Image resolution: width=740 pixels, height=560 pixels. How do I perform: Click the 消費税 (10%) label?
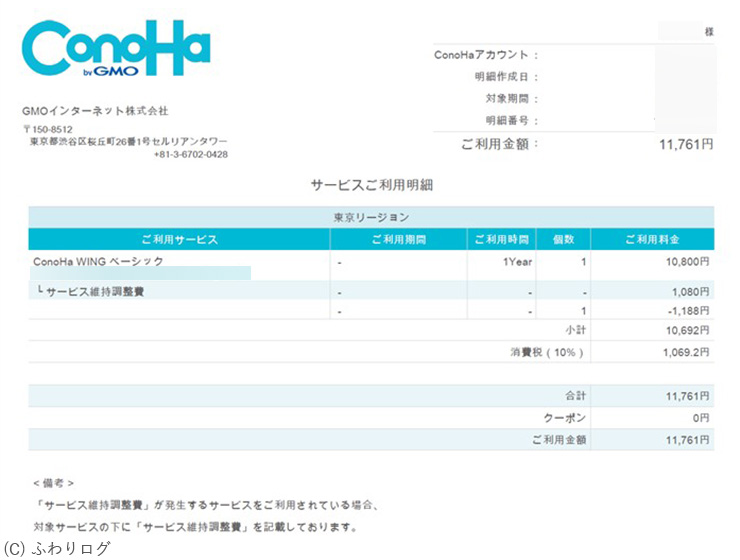click(547, 353)
